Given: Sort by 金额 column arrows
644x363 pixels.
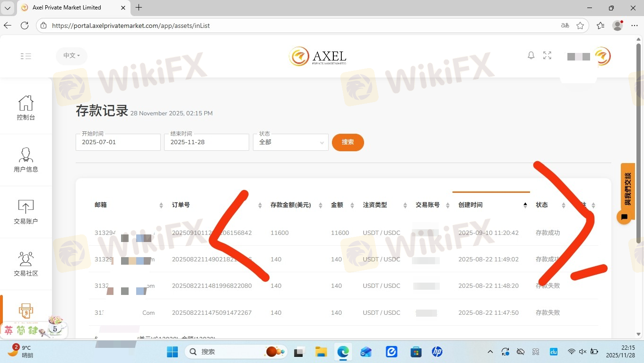Looking at the screenshot, I should pos(352,205).
